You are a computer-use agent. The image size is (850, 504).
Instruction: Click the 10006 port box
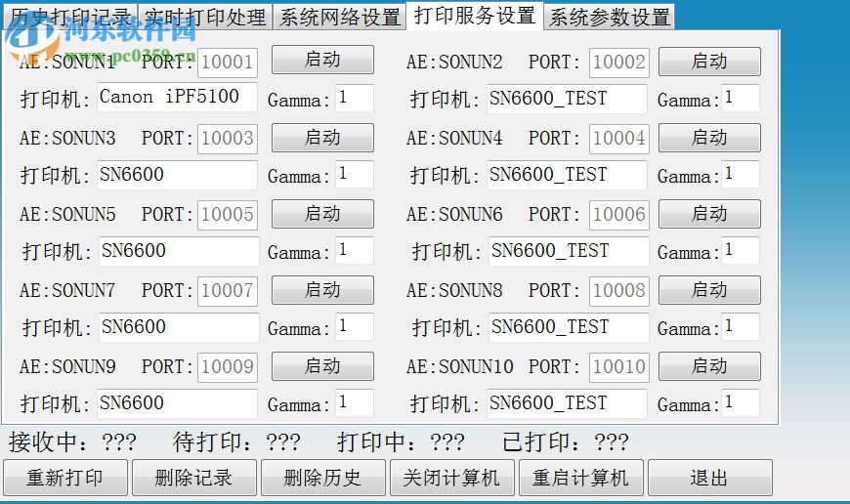coord(619,215)
